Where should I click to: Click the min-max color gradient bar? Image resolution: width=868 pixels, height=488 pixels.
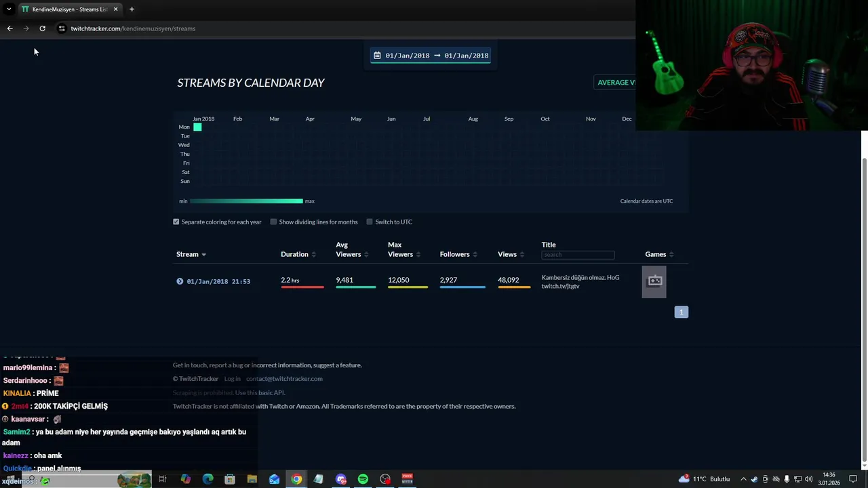[246, 201]
